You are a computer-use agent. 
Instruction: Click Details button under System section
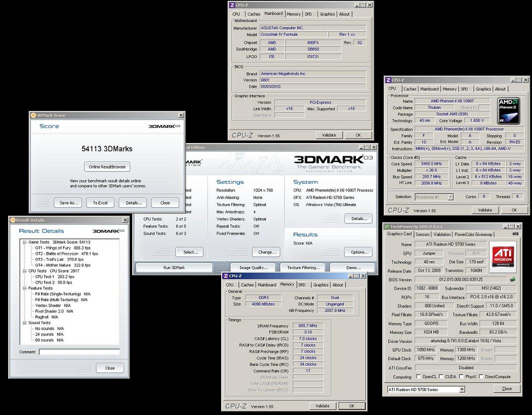[x=359, y=218]
